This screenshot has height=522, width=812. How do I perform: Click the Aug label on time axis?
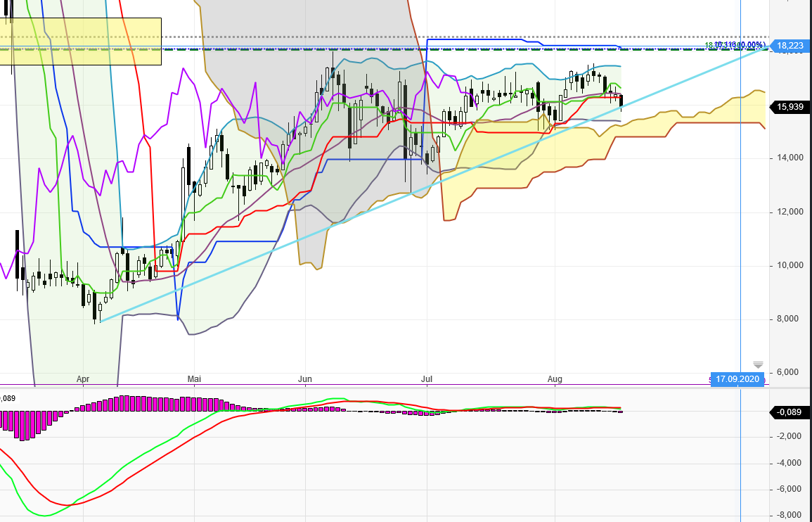[555, 380]
